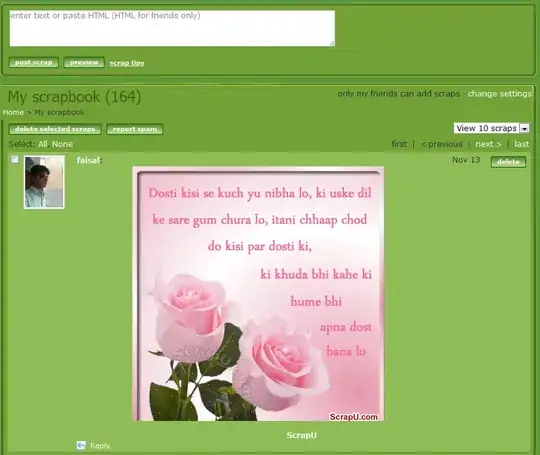Go to first scrap page
This screenshot has width=540, height=455.
[x=399, y=144]
